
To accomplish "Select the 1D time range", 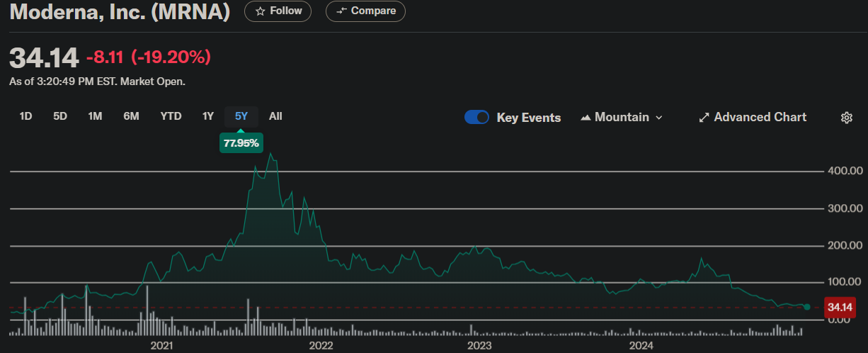I will 25,116.
